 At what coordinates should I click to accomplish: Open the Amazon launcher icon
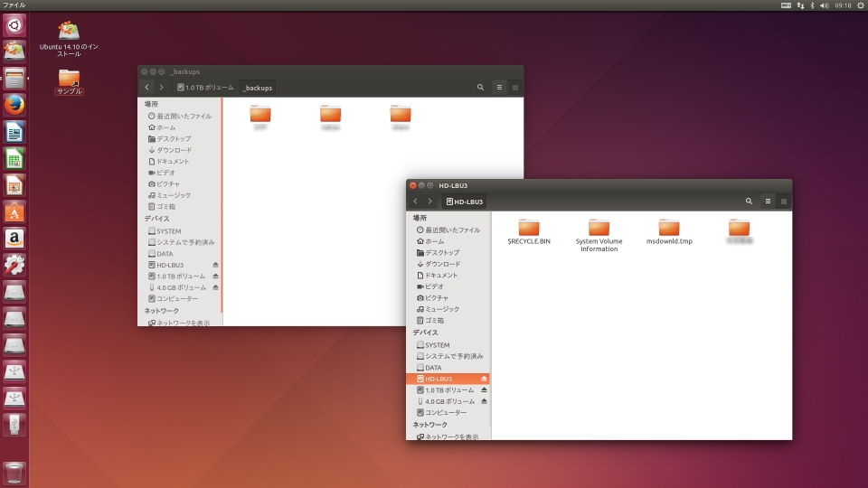14,239
